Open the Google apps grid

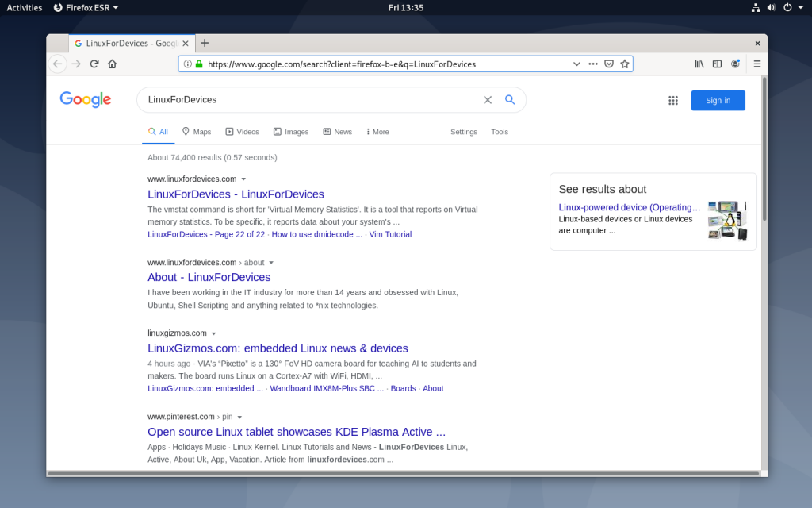673,101
